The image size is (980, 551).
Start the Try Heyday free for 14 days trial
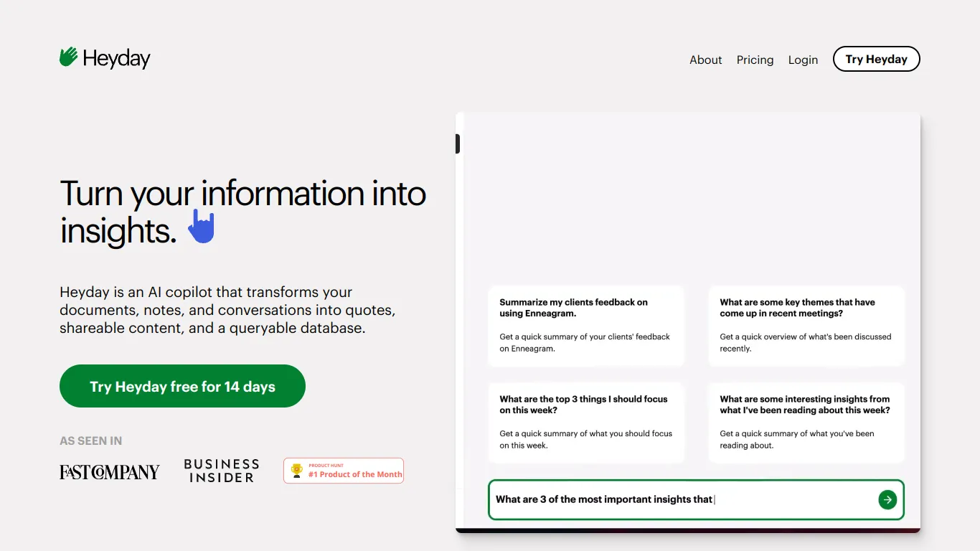pyautogui.click(x=182, y=386)
